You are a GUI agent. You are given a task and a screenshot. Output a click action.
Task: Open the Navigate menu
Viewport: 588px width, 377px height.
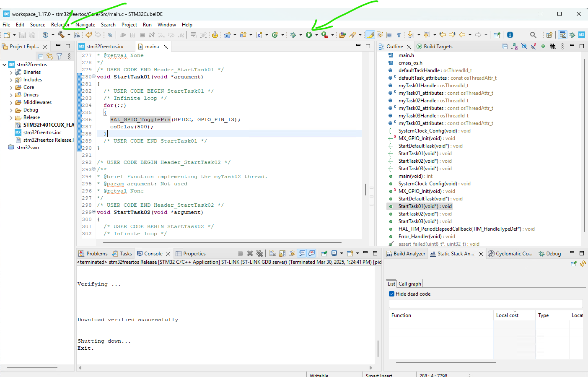click(85, 25)
